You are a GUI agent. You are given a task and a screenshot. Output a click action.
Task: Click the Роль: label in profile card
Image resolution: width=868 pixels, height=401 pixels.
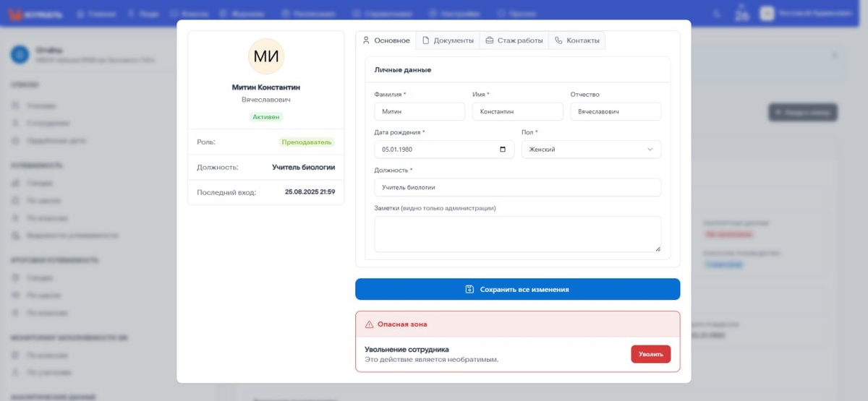206,142
